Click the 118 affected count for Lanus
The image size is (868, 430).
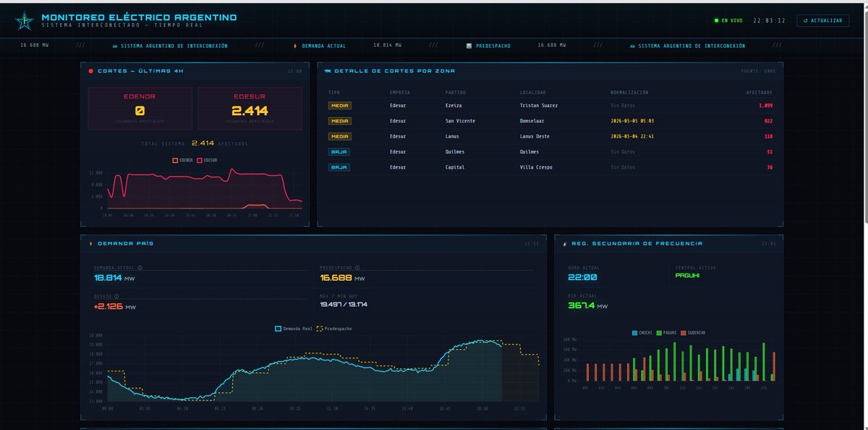[769, 136]
